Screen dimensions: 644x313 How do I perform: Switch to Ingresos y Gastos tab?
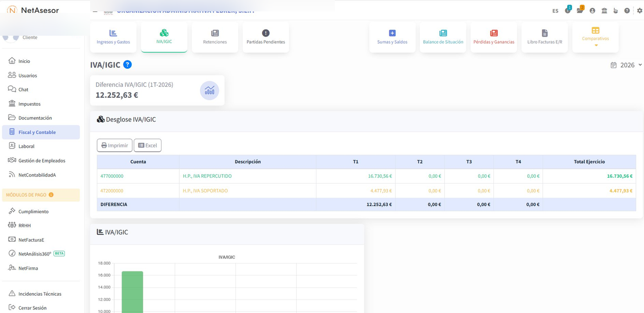coord(113,37)
